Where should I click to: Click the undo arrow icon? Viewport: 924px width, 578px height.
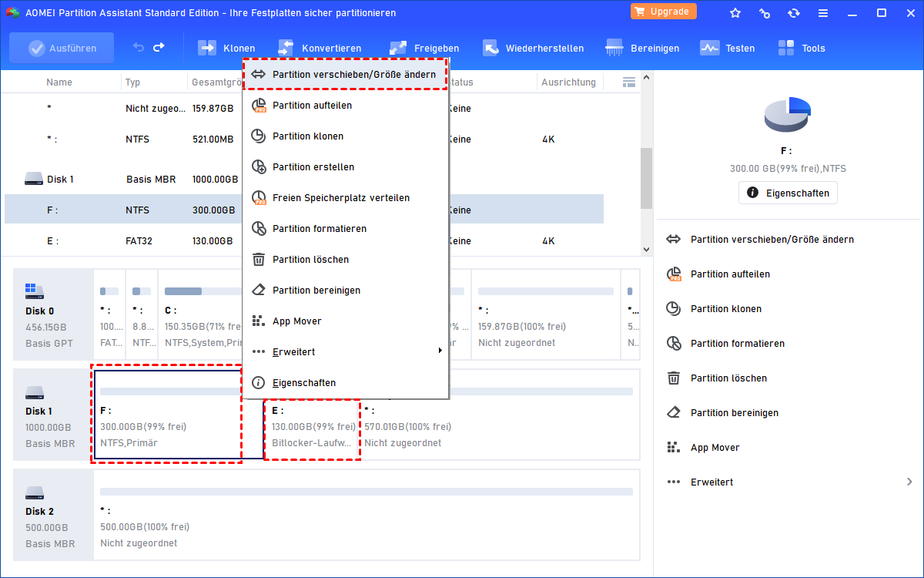point(139,48)
